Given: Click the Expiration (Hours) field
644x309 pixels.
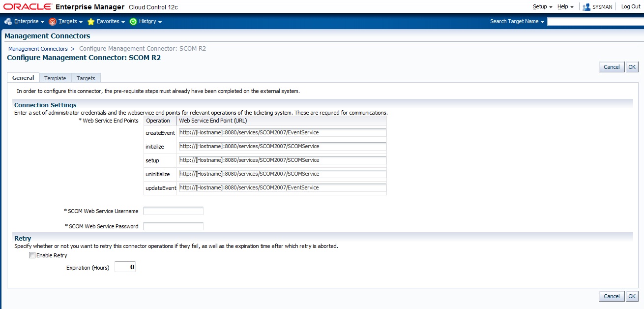Looking at the screenshot, I should (125, 267).
